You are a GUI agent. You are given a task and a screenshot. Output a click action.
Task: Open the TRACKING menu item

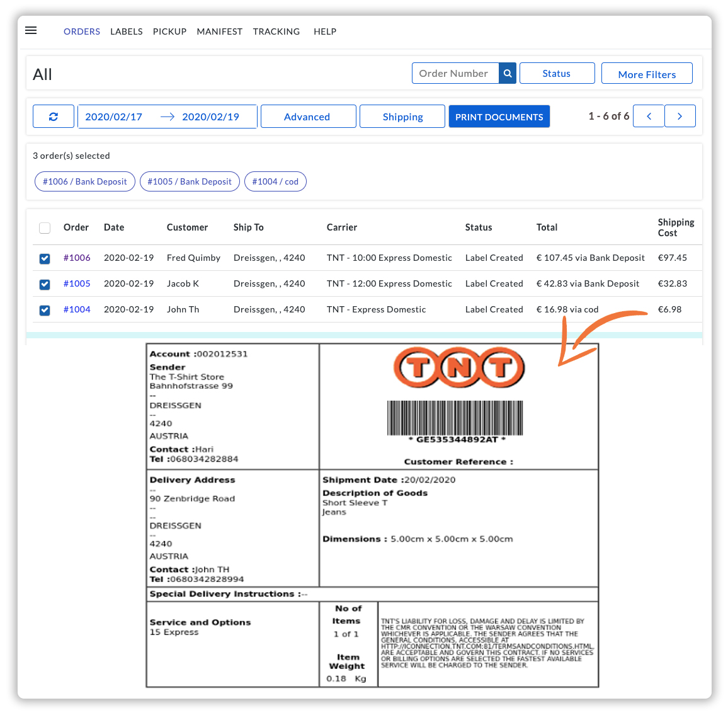point(276,31)
